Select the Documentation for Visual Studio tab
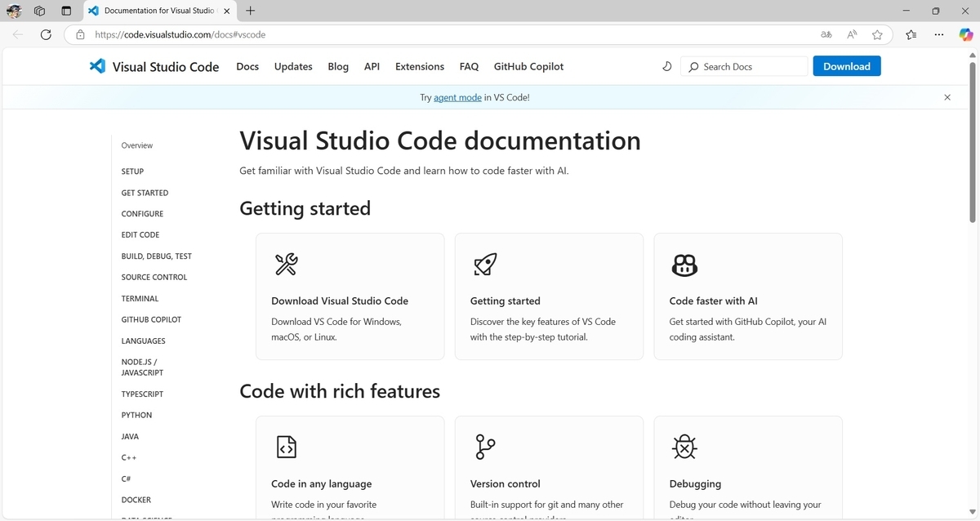The width and height of the screenshot is (980, 521). tap(155, 11)
